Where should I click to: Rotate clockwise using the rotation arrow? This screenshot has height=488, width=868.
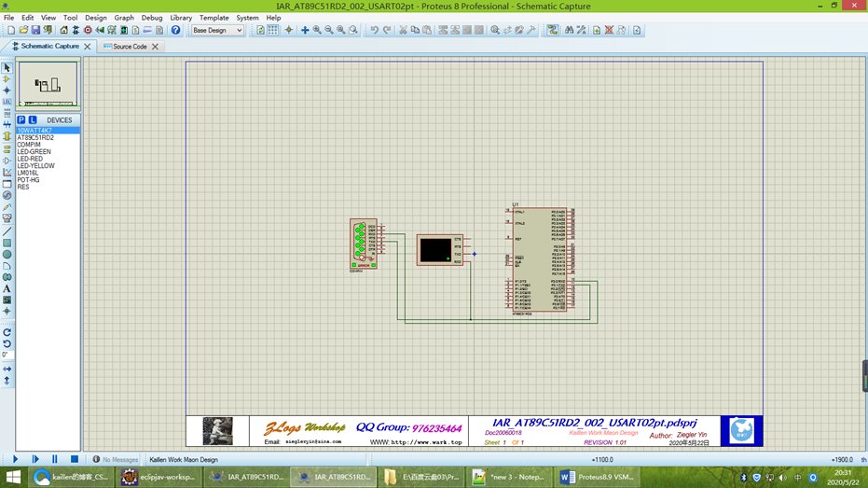[x=7, y=332]
